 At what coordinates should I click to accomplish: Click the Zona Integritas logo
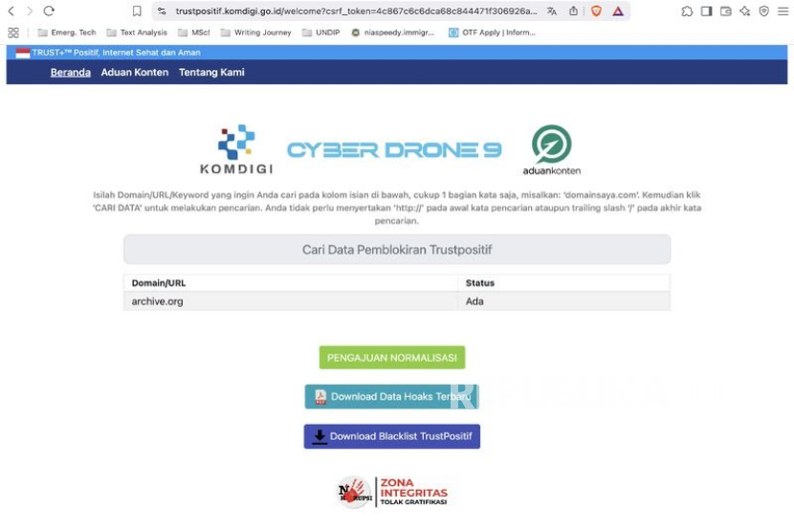coord(392,492)
